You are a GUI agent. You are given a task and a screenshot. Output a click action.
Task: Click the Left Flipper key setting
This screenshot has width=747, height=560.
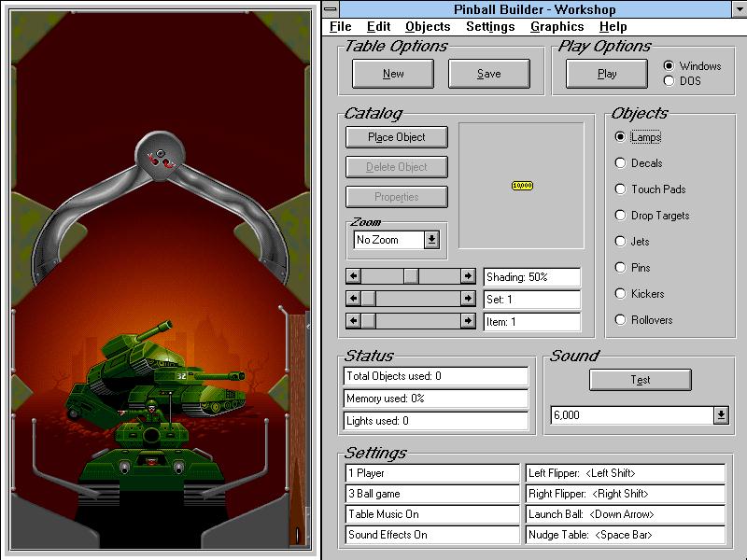(x=626, y=473)
